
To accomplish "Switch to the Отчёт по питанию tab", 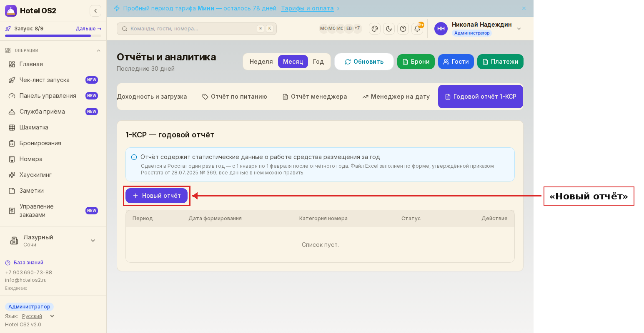I will [x=235, y=97].
